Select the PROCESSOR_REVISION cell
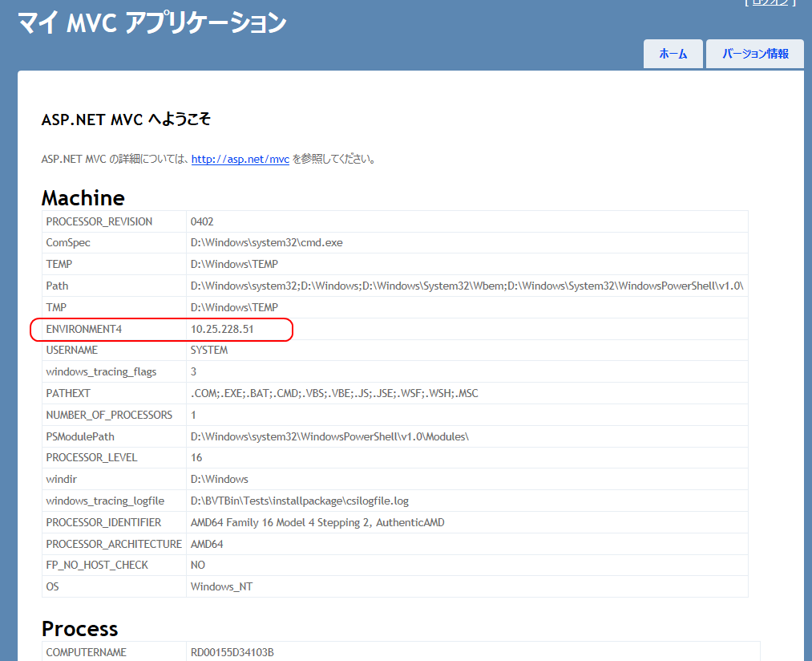Screen dimensions: 812x661 (114, 221)
